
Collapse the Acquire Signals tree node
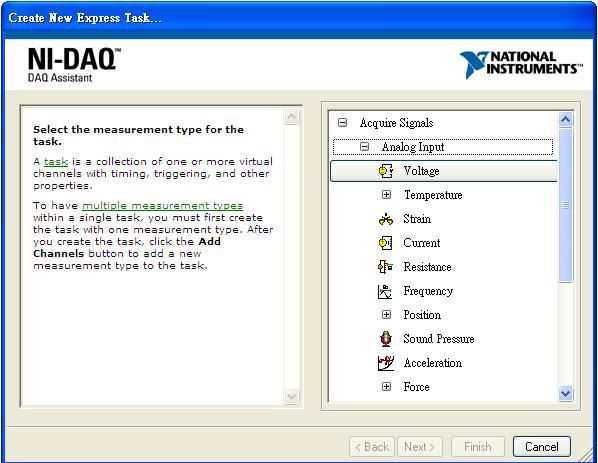pos(342,123)
